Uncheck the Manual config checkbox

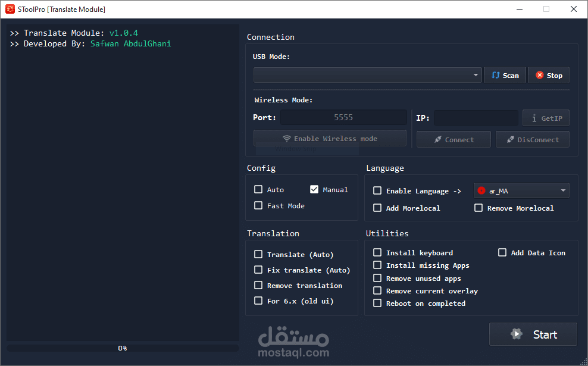315,190
